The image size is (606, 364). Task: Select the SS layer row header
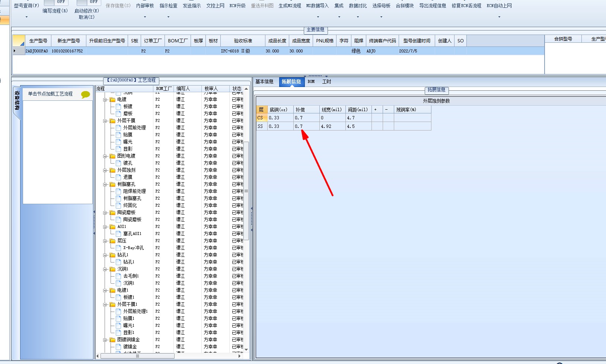point(261,126)
